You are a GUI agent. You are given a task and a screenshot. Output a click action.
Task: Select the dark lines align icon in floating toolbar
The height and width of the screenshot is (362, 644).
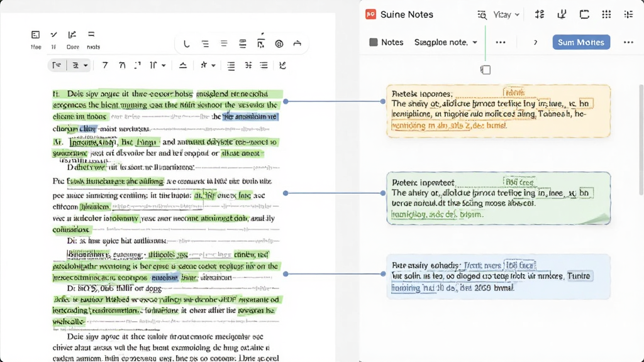coord(205,43)
